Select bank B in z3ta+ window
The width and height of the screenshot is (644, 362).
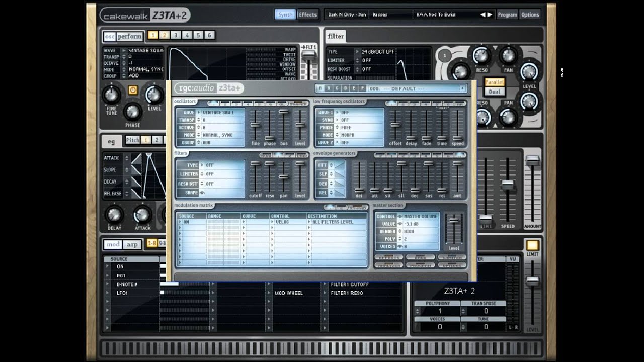pos(328,88)
